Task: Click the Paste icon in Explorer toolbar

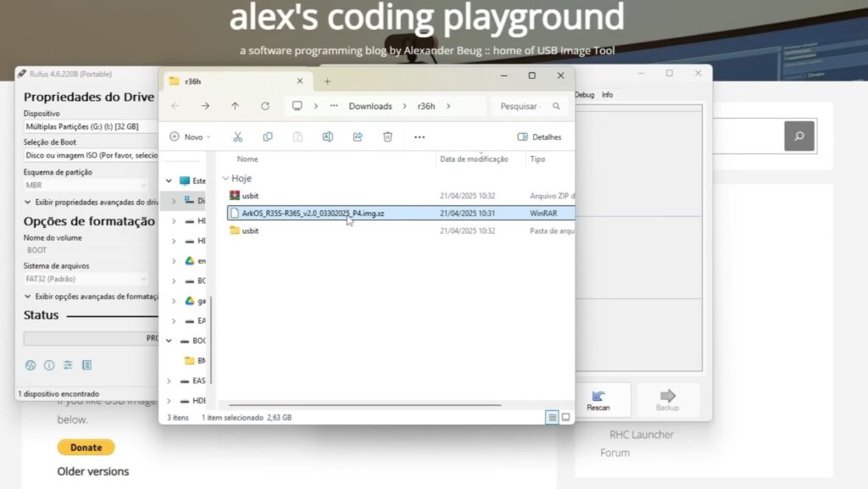Action: (x=298, y=136)
